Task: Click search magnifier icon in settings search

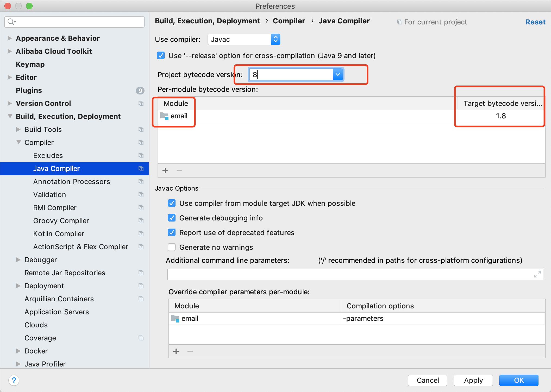Action: [11, 22]
